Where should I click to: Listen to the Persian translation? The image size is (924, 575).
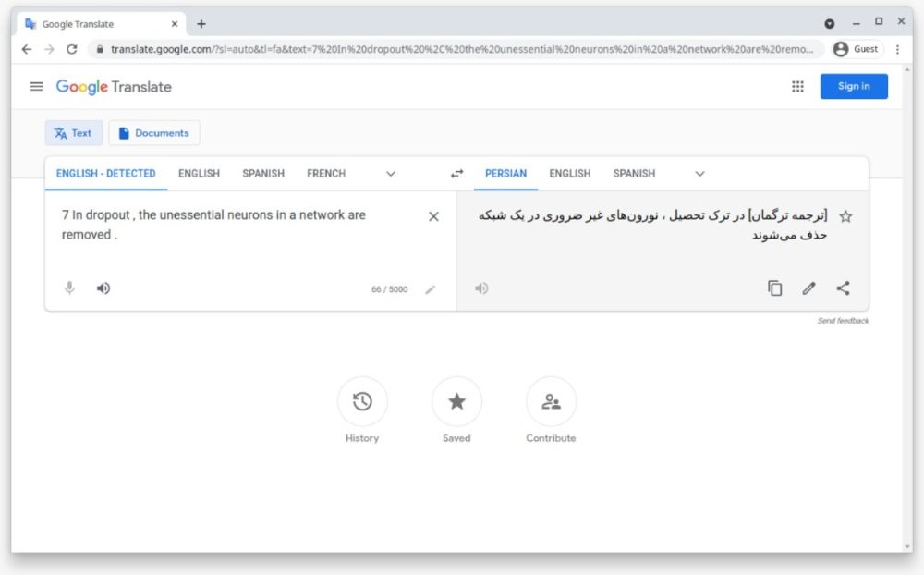click(481, 287)
